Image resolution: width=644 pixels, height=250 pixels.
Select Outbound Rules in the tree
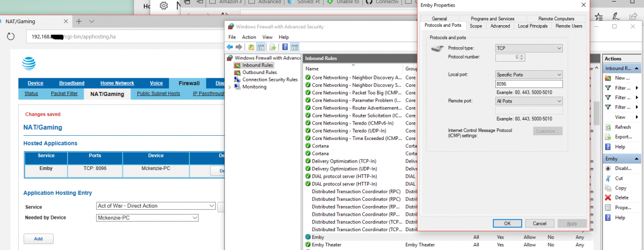[259, 72]
